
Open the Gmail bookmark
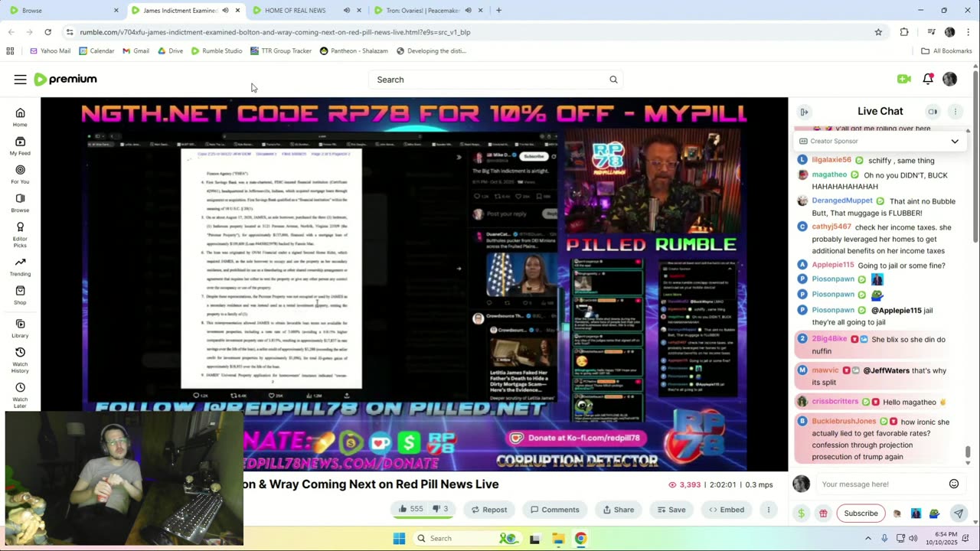coord(136,51)
